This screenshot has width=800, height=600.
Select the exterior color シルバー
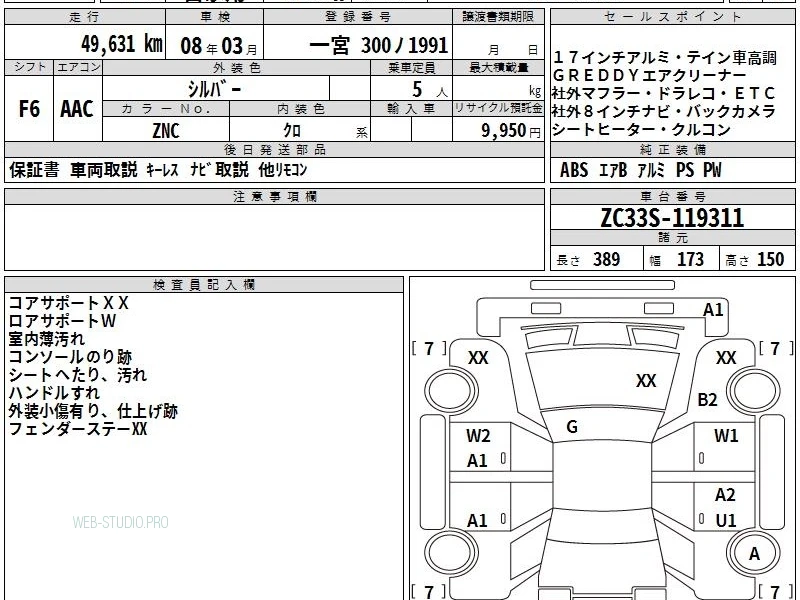click(214, 90)
